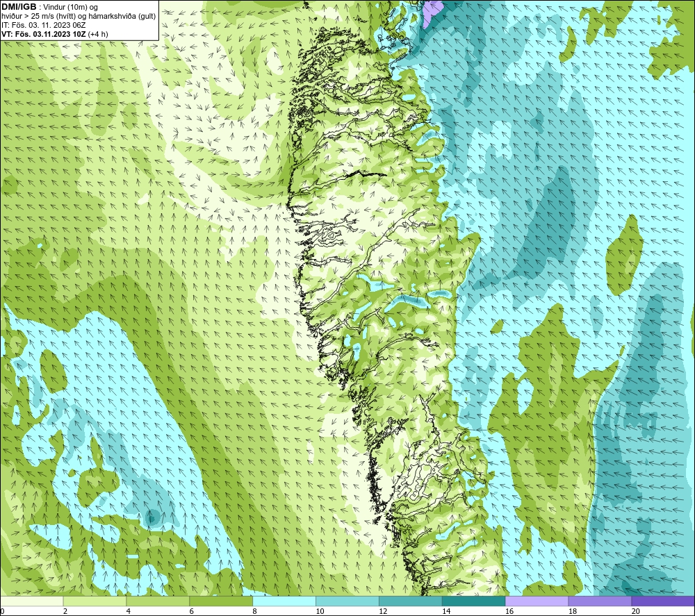Click the 0–2 m/s pale cream legend swatch
This screenshot has width=695, height=616.
32,601
